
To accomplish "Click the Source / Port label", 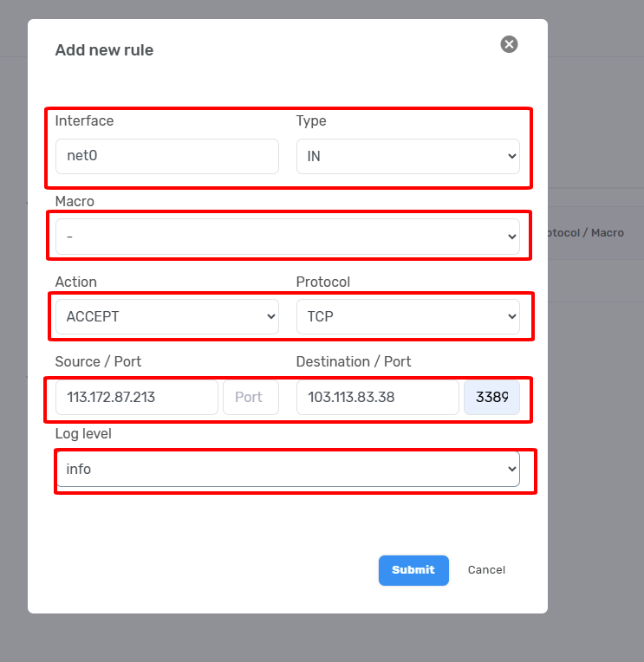I will click(98, 361).
